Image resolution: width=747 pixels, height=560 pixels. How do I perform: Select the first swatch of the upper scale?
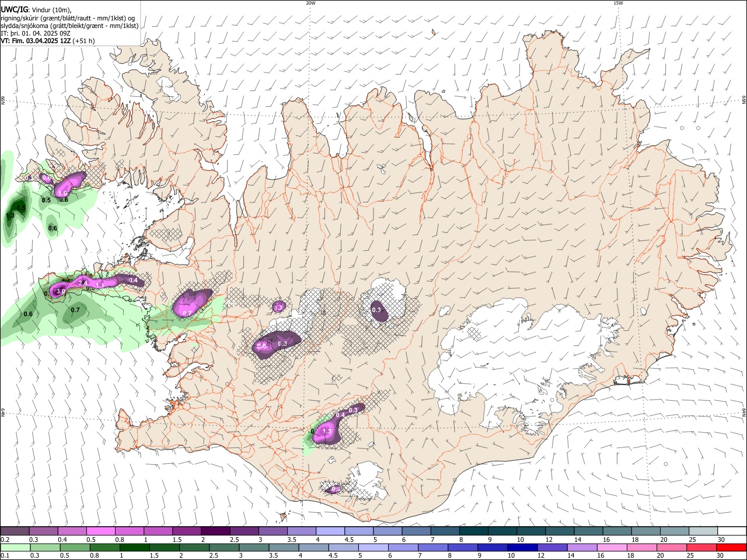[15, 531]
